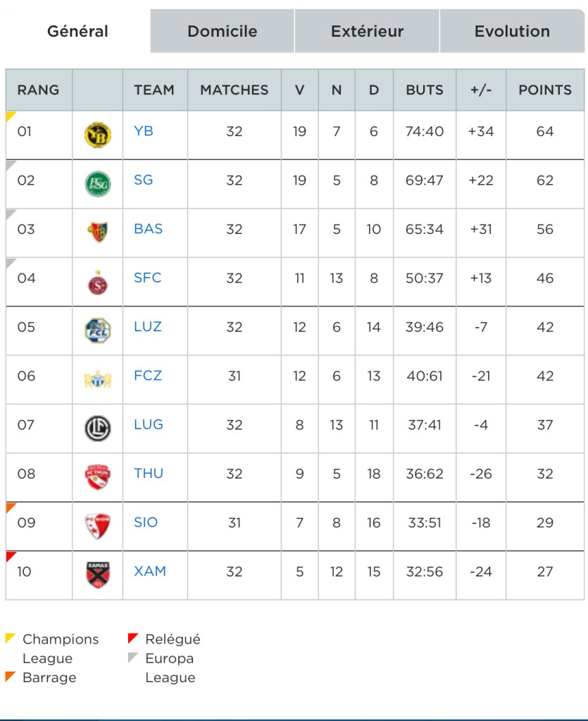Click the Young Boys (YB) club logo
The width and height of the screenshot is (588, 721).
pos(97,135)
